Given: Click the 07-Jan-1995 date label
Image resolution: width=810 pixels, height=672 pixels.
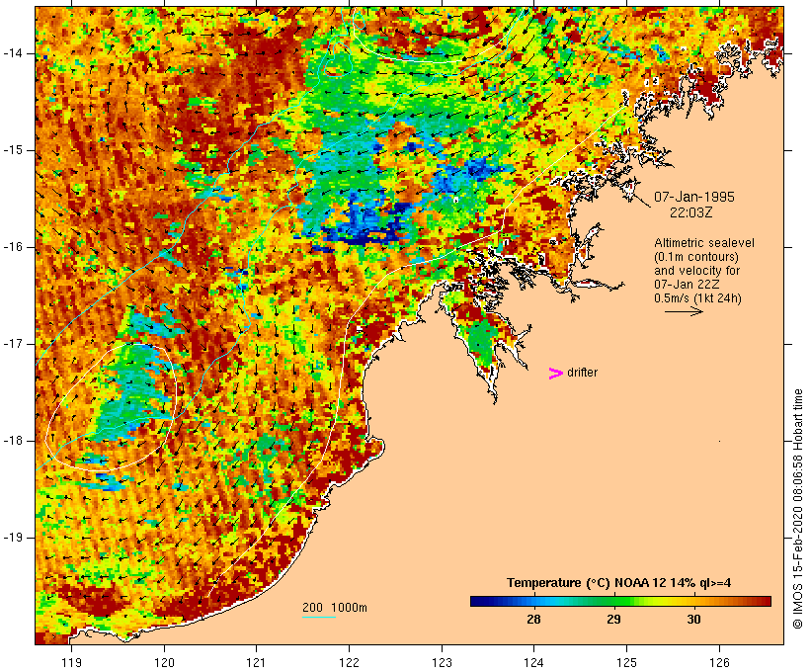Looking at the screenshot, I should pos(694,197).
